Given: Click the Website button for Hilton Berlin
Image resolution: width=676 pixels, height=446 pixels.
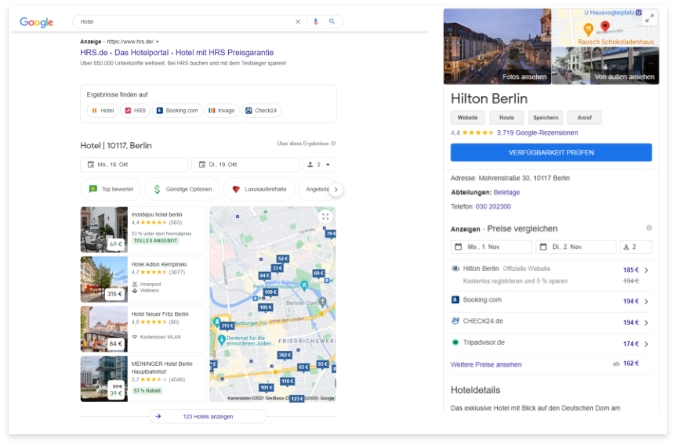Looking at the screenshot, I should (468, 118).
